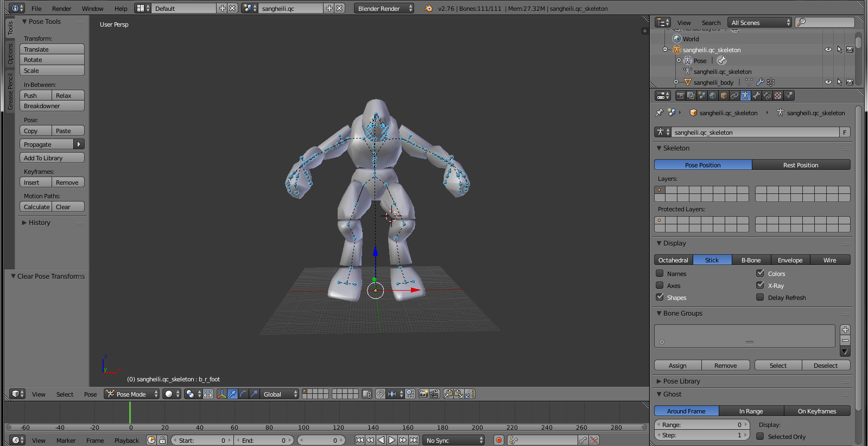Jump to the first frame of timeline
Viewport: 868px width, 446px height.
(x=359, y=440)
